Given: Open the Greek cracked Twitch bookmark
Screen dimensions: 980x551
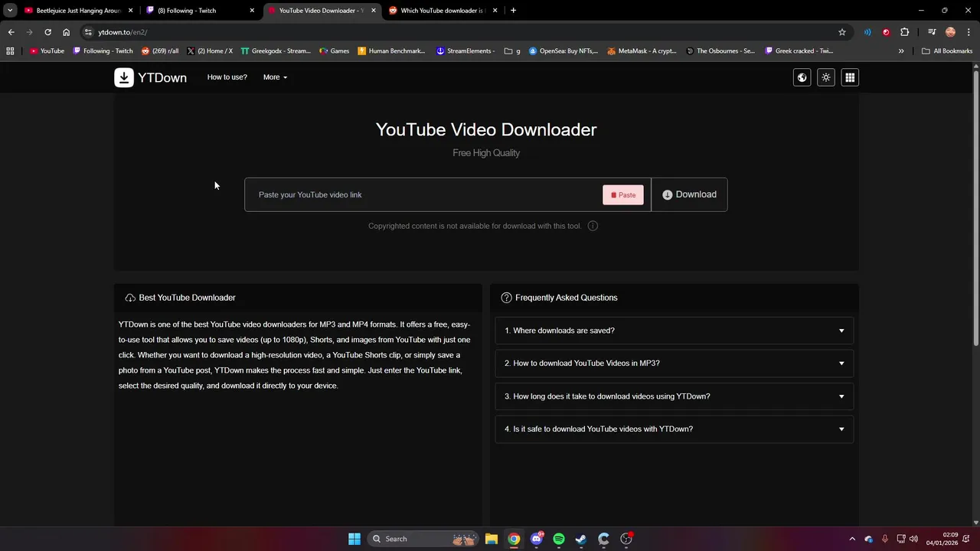Looking at the screenshot, I should (x=799, y=51).
